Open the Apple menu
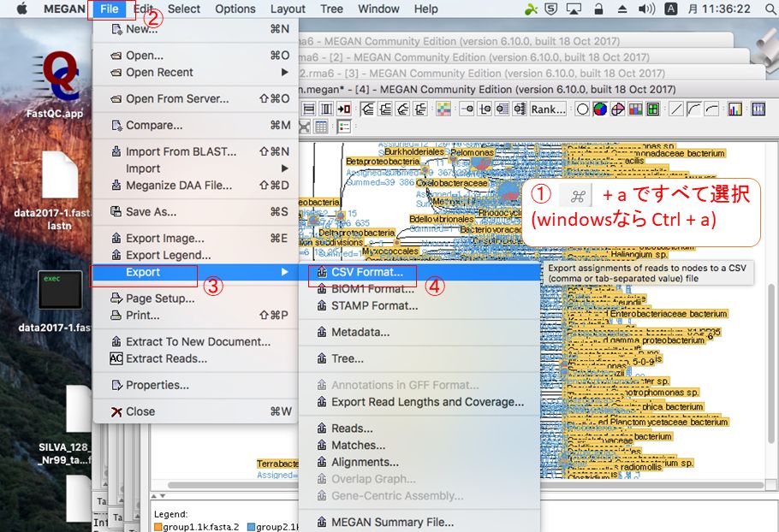The width and height of the screenshot is (779, 532). [x=22, y=9]
